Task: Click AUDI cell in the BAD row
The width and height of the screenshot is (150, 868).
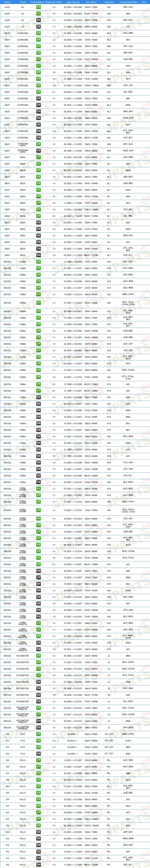Action: point(7,14)
